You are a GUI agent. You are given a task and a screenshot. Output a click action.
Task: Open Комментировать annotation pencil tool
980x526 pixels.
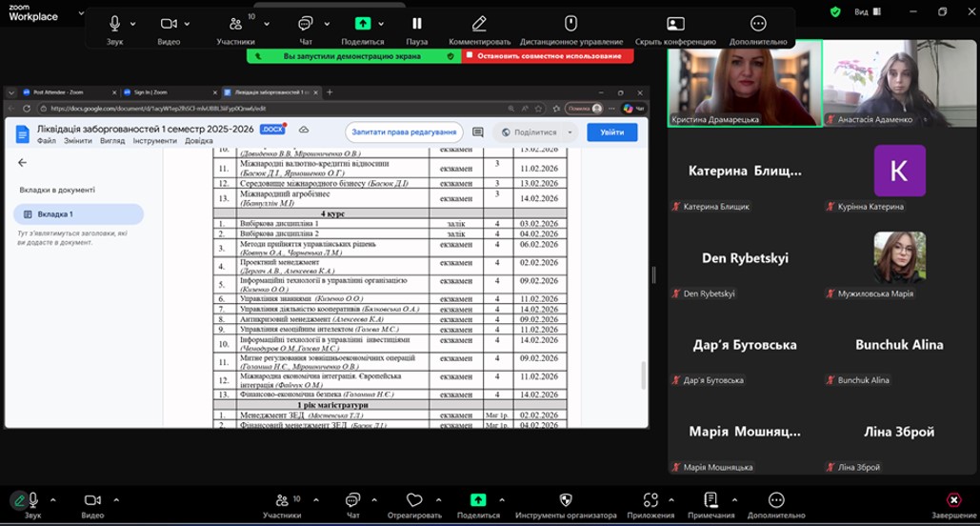479,24
